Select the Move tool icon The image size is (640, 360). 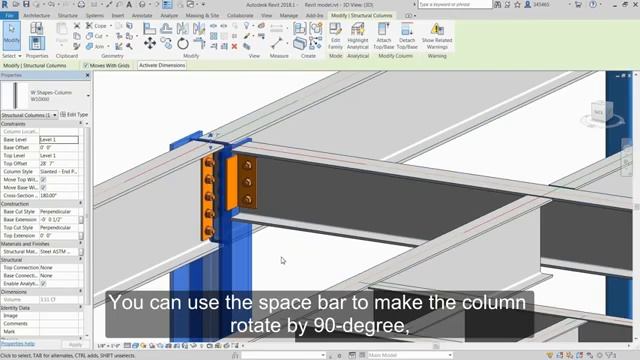(x=150, y=43)
